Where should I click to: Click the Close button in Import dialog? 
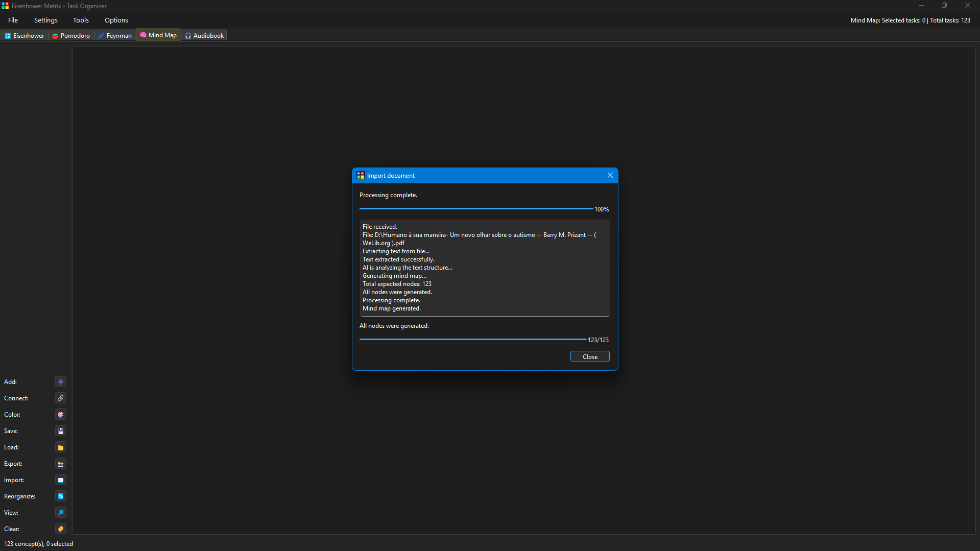tap(590, 357)
